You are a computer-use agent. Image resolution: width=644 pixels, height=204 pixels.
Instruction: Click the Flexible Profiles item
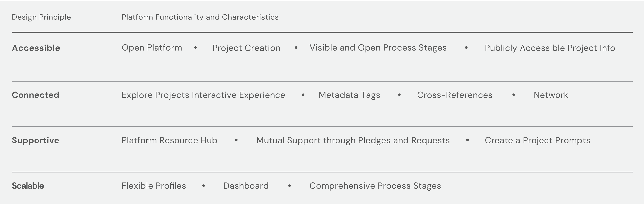[154, 186]
